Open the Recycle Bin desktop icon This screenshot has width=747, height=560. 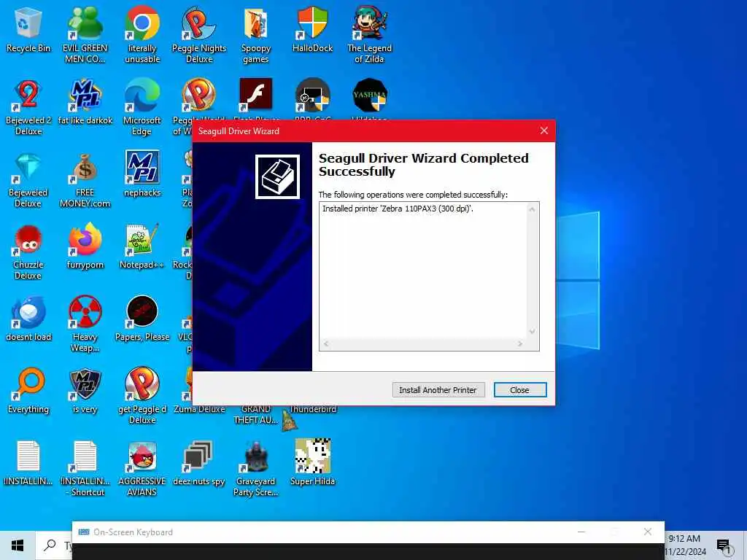pyautogui.click(x=28, y=29)
